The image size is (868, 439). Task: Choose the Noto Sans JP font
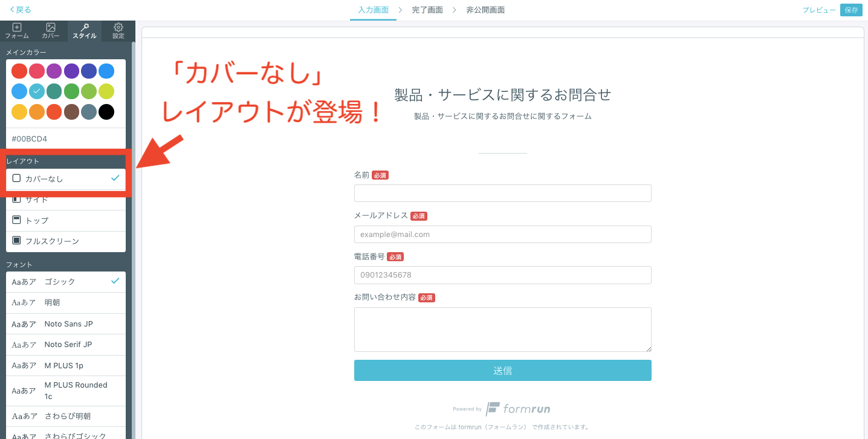point(65,324)
